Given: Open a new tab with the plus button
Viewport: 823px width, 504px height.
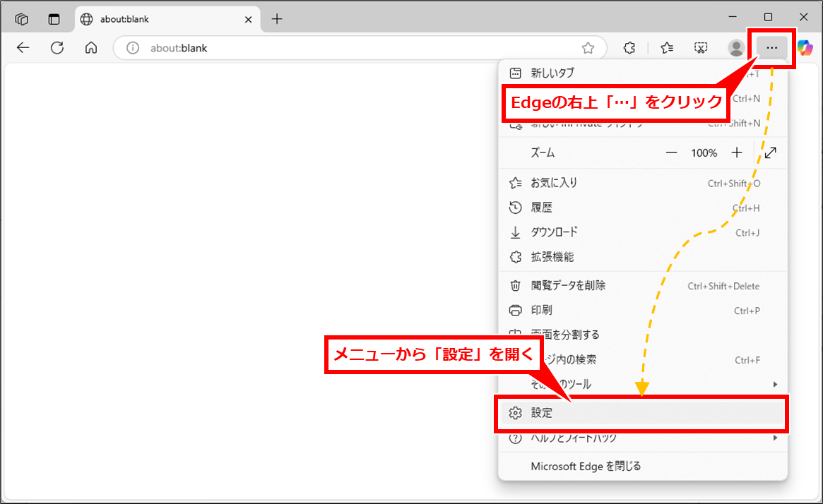Looking at the screenshot, I should click(277, 19).
